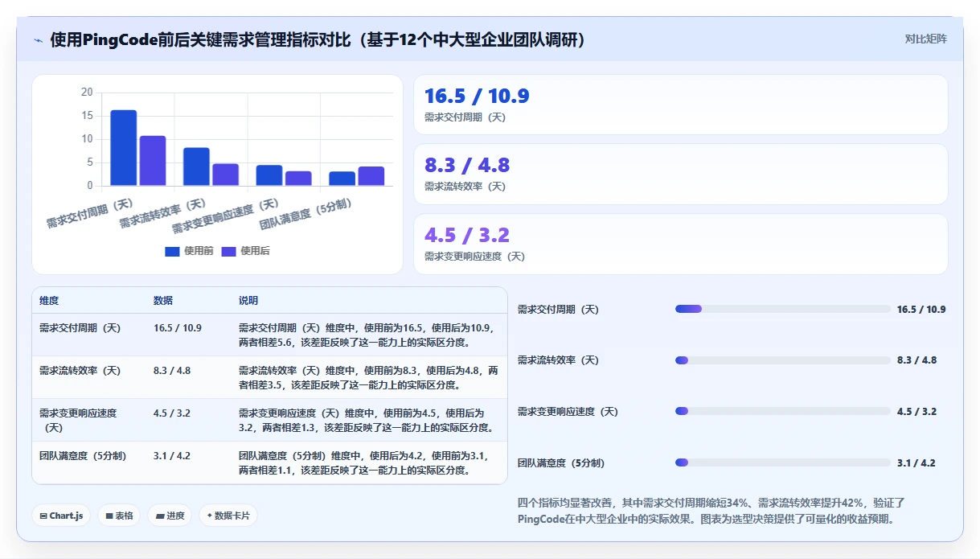The width and height of the screenshot is (980, 559).
Task: Click the 数据 table column header
Action: tap(163, 301)
